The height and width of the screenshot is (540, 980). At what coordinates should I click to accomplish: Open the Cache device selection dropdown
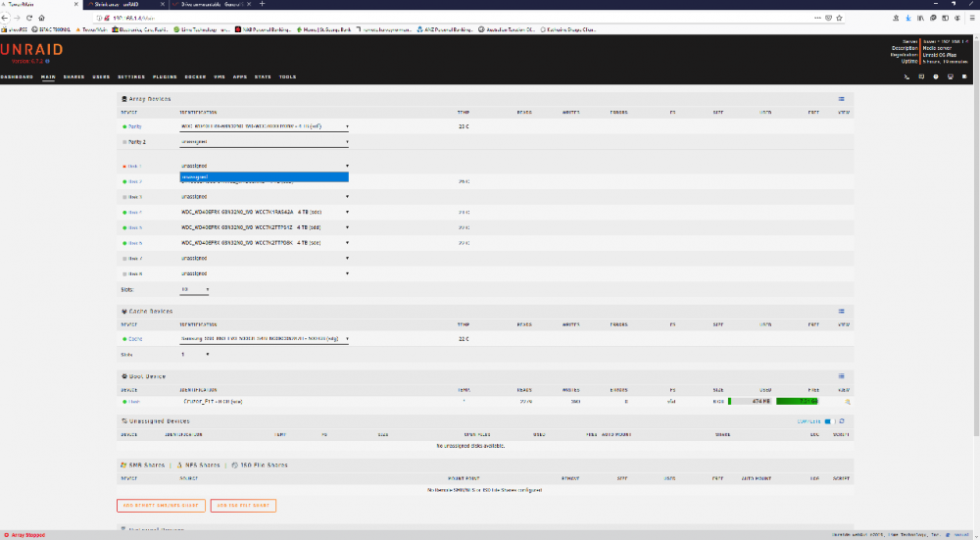tap(265, 339)
